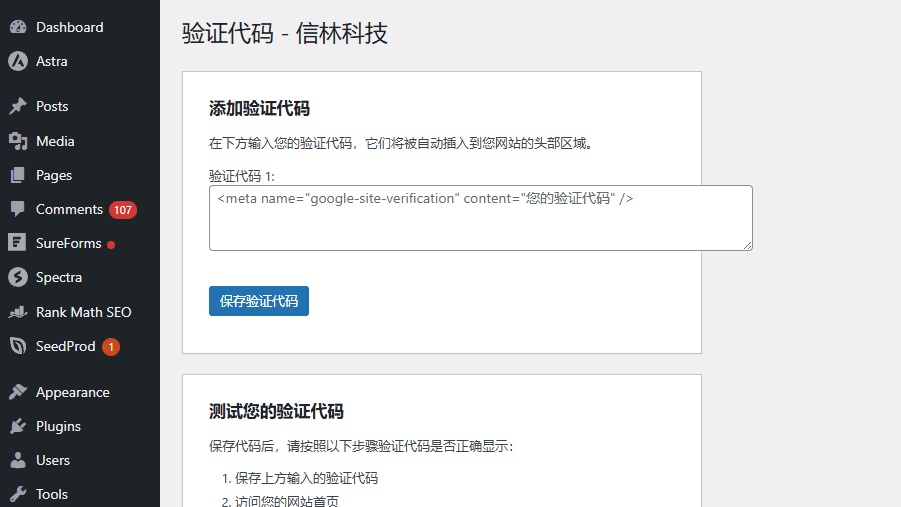Open the Appearance menu
The image size is (901, 507).
(72, 392)
